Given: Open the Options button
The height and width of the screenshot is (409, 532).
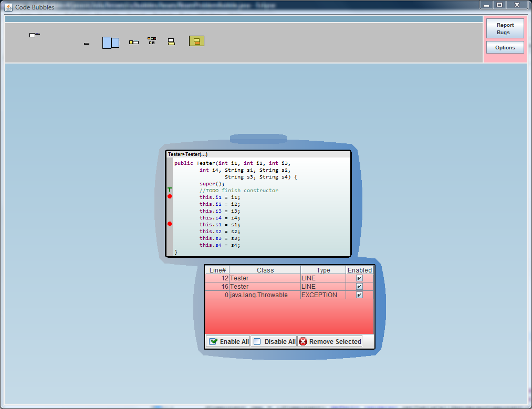Looking at the screenshot, I should [x=505, y=47].
